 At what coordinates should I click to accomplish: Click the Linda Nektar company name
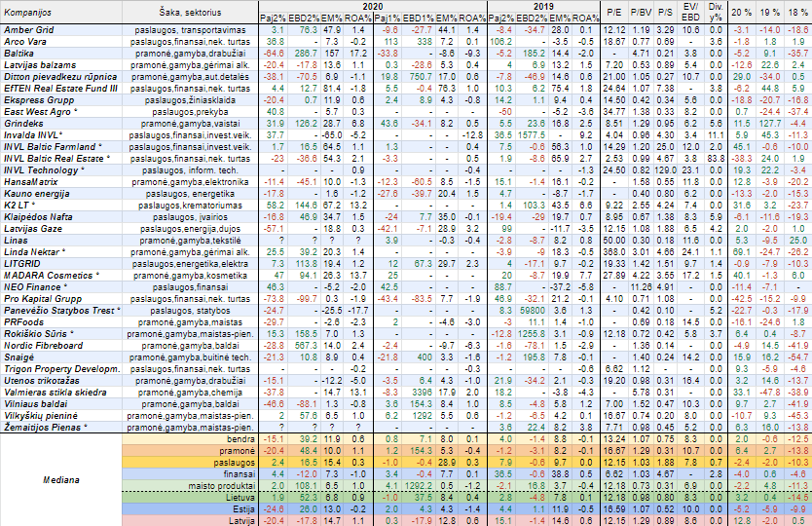35,252
